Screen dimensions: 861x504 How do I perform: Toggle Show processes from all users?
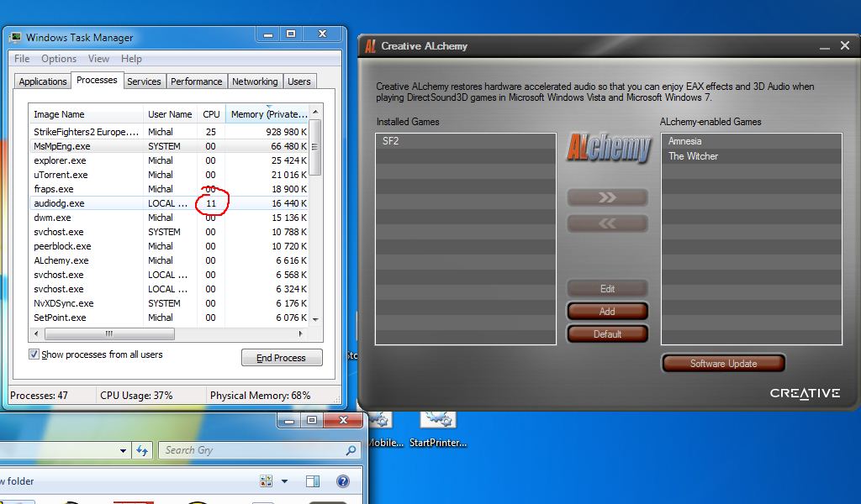[34, 354]
